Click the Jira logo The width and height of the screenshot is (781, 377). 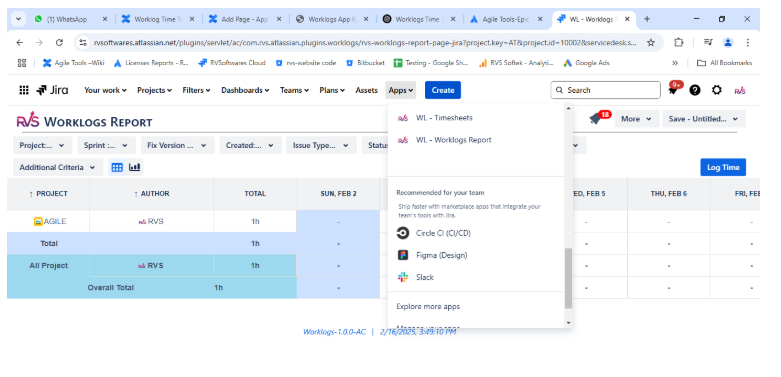tap(52, 90)
